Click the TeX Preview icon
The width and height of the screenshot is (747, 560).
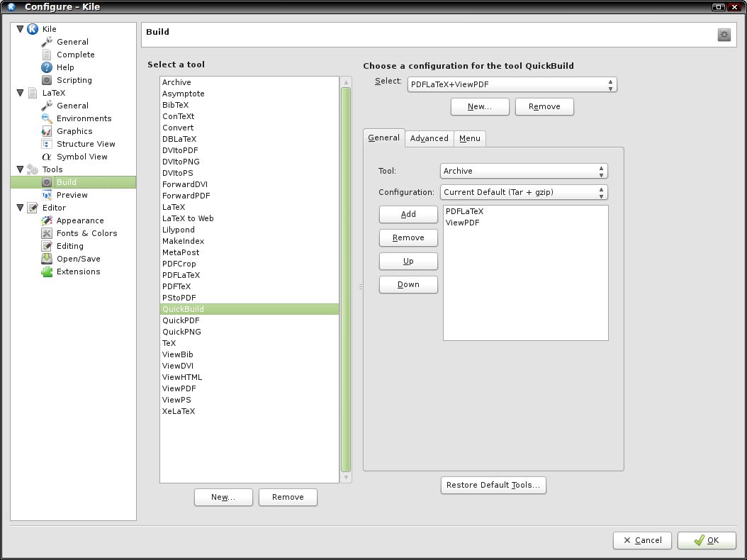coord(47,195)
